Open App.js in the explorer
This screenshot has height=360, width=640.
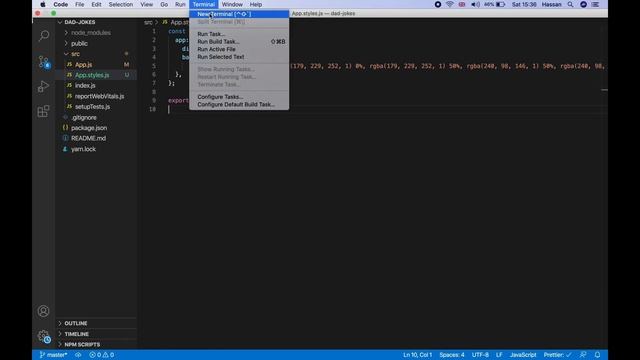click(x=96, y=64)
